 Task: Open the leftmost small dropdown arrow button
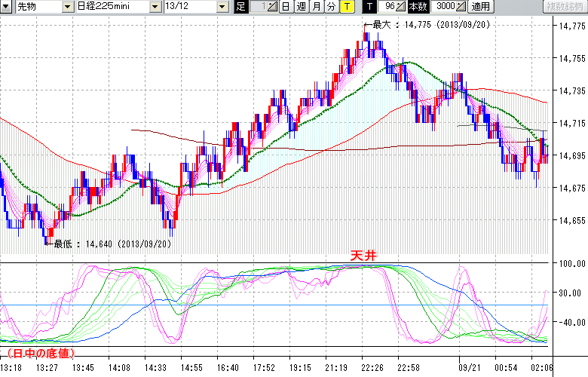pyautogui.click(x=6, y=7)
